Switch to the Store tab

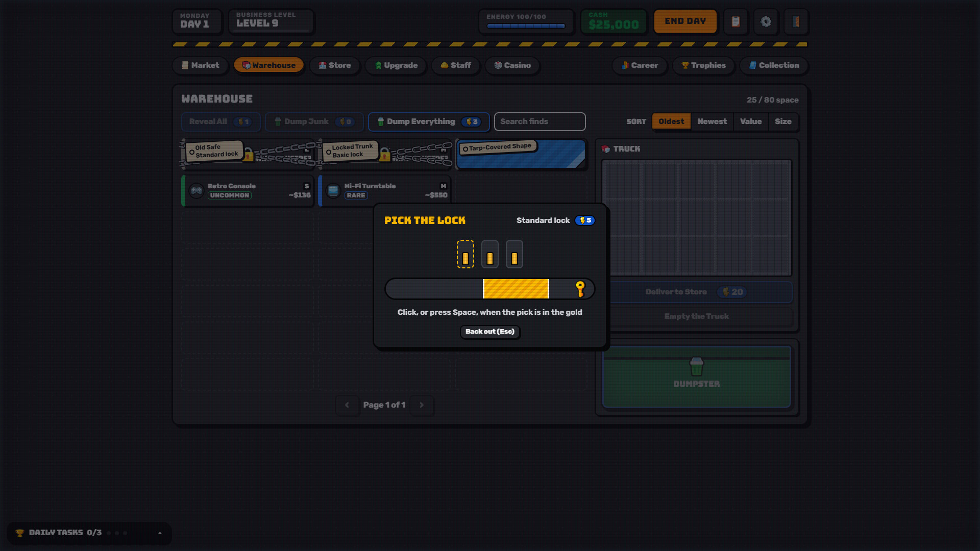click(x=335, y=65)
